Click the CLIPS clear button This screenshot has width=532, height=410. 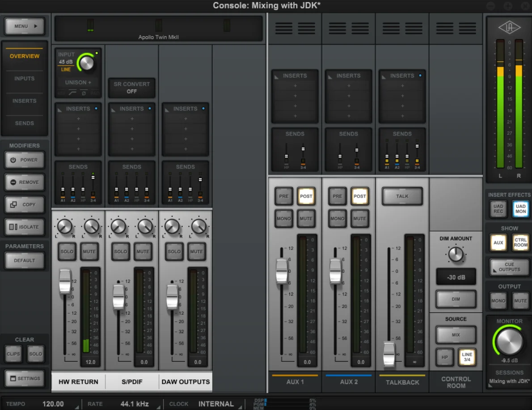click(x=13, y=354)
